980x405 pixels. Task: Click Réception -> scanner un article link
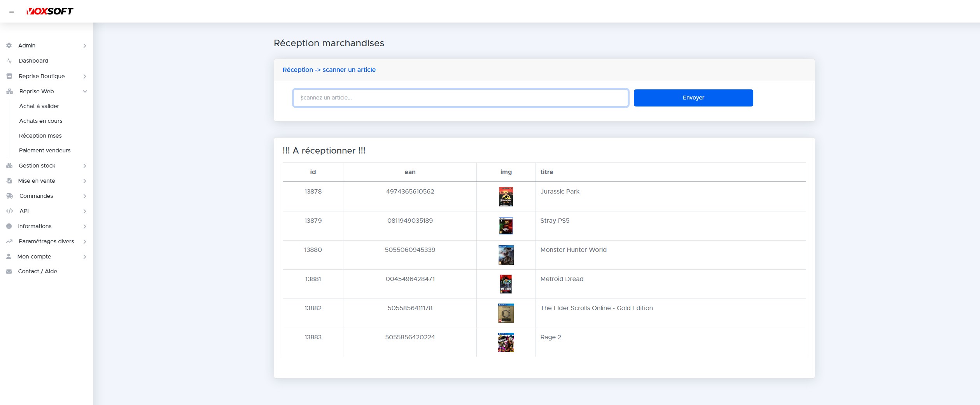click(329, 70)
